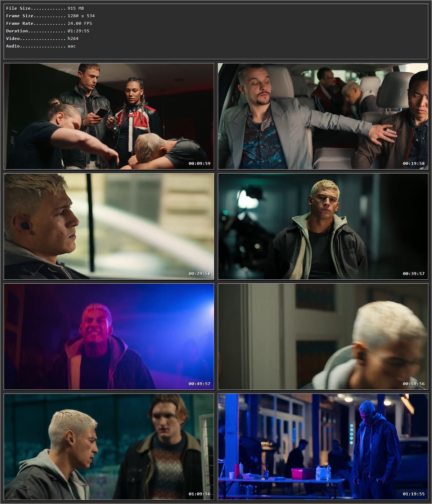Select the 01:29:55 duration value
The image size is (432, 504).
point(79,31)
